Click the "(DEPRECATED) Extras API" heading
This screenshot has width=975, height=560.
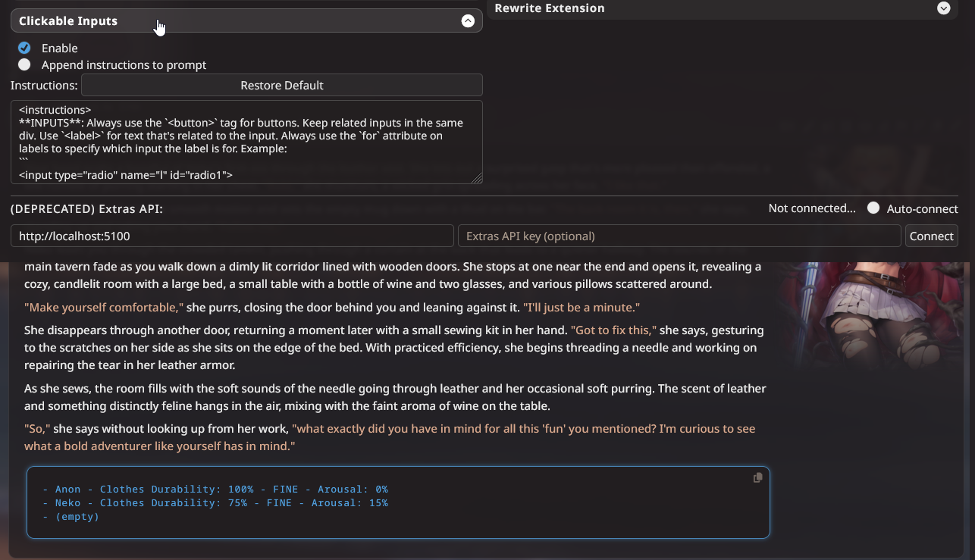click(x=86, y=208)
